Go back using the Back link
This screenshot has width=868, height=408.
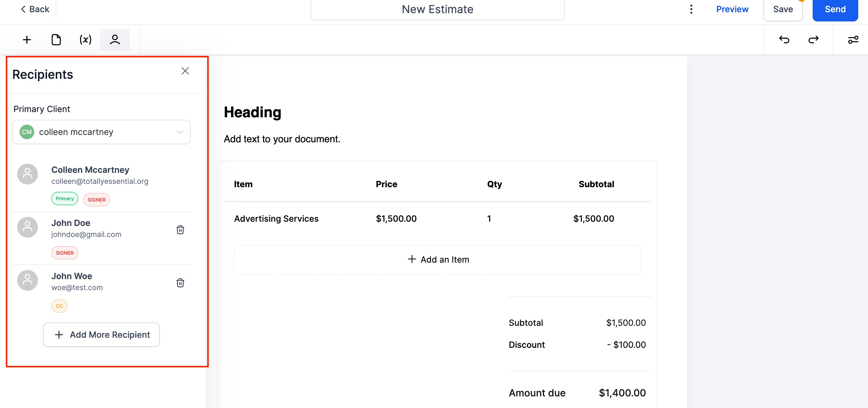[x=35, y=9]
